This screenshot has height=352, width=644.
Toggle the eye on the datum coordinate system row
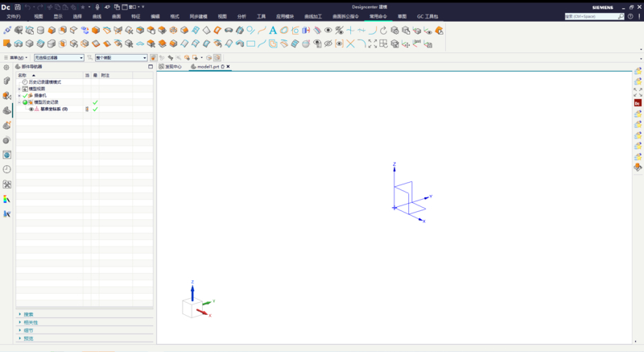(x=31, y=110)
